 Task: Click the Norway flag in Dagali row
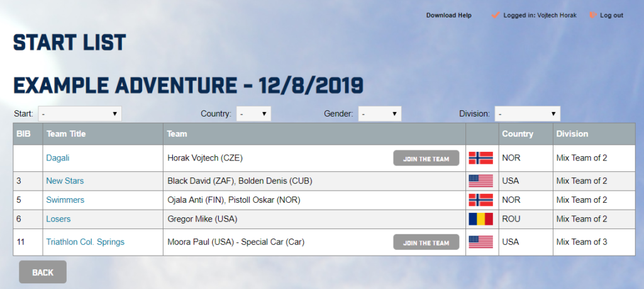480,158
